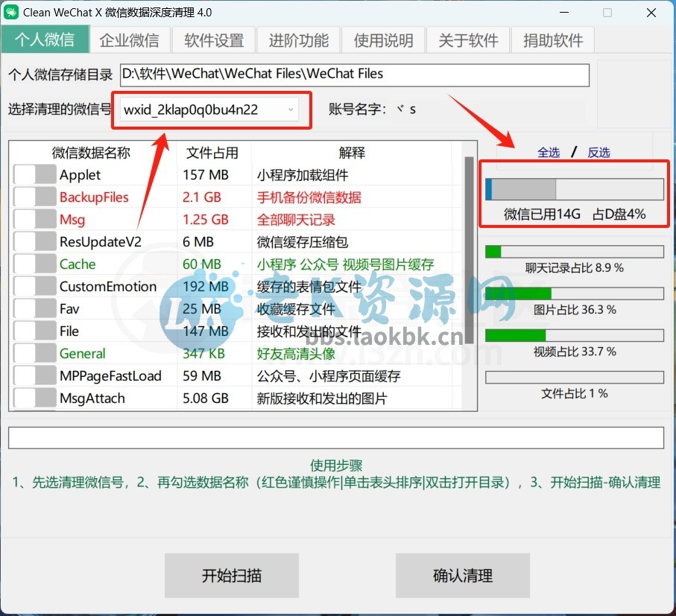This screenshot has width=676, height=616.
Task: Click the 微信已用14G 占D盘4% label
Action: tap(574, 214)
